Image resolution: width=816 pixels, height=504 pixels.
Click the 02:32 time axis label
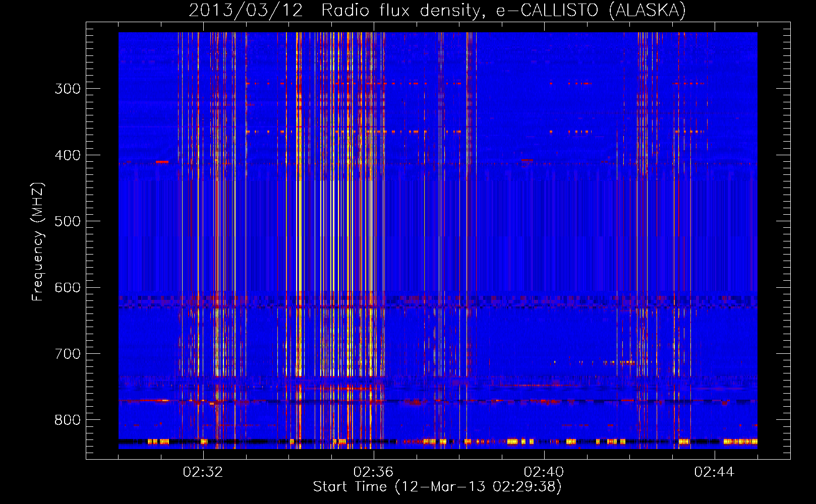(203, 472)
